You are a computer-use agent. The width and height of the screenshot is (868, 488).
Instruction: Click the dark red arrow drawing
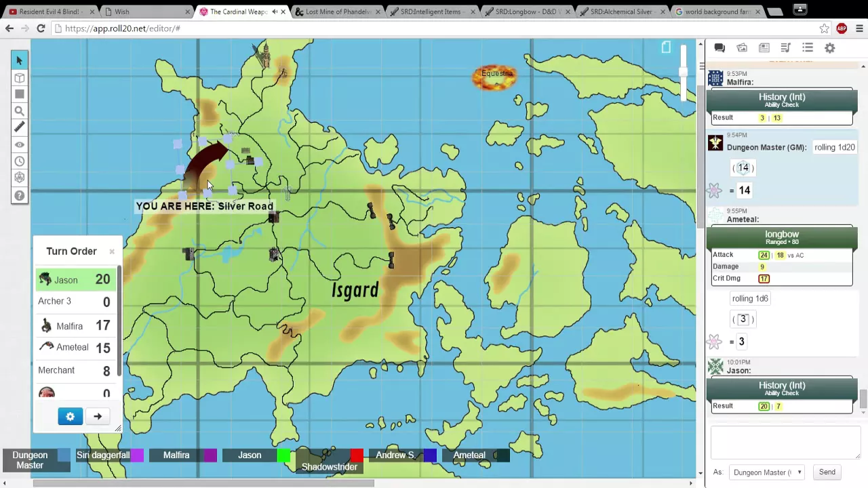pyautogui.click(x=206, y=165)
